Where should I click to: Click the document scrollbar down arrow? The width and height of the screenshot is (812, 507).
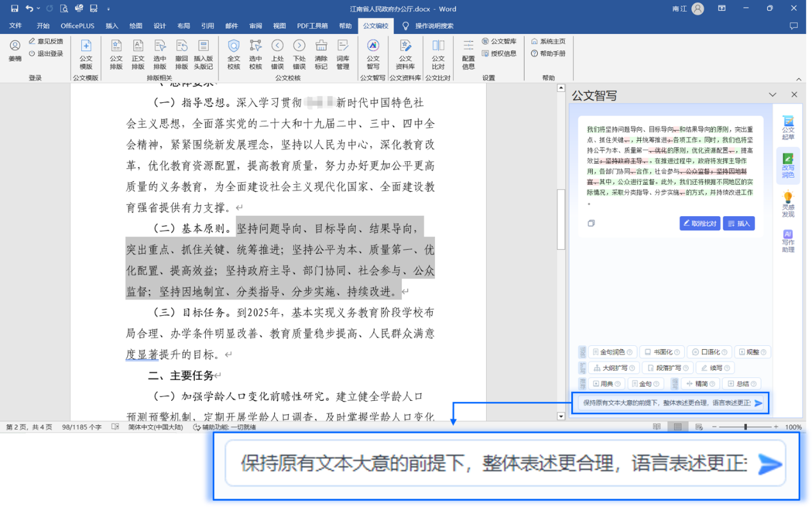click(561, 416)
